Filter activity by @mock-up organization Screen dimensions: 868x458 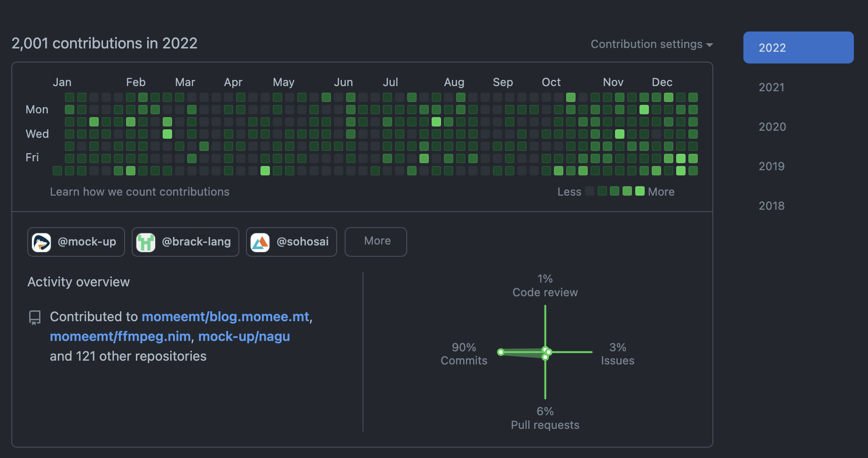pyautogui.click(x=76, y=242)
